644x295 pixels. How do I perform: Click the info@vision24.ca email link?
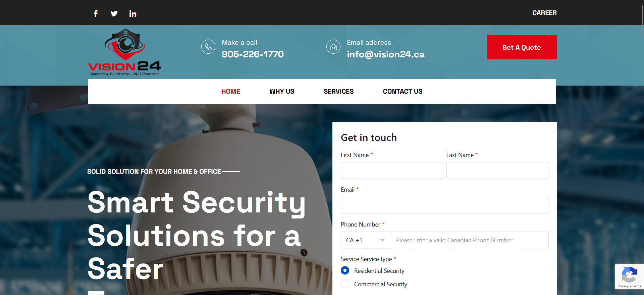(x=385, y=54)
